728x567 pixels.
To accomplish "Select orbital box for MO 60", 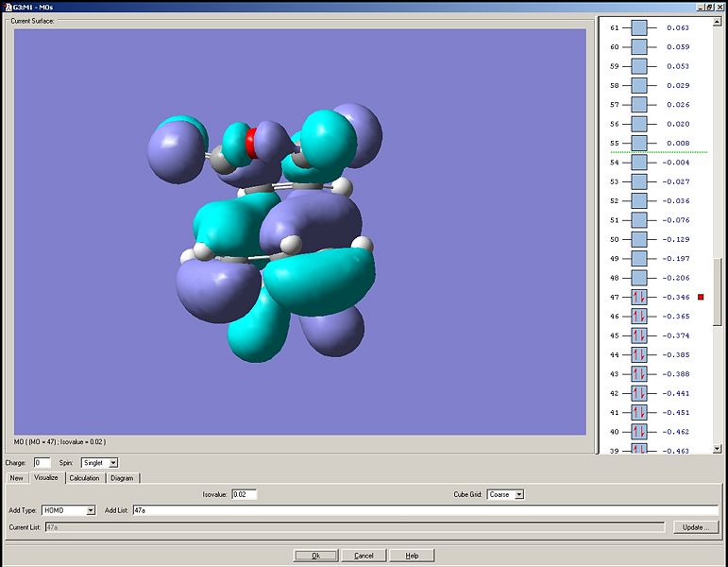I will click(639, 46).
